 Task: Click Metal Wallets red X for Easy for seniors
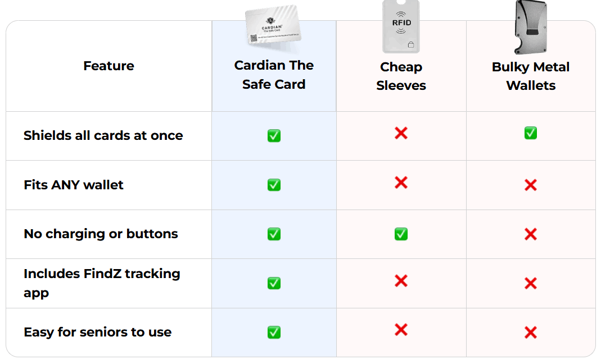point(530,333)
